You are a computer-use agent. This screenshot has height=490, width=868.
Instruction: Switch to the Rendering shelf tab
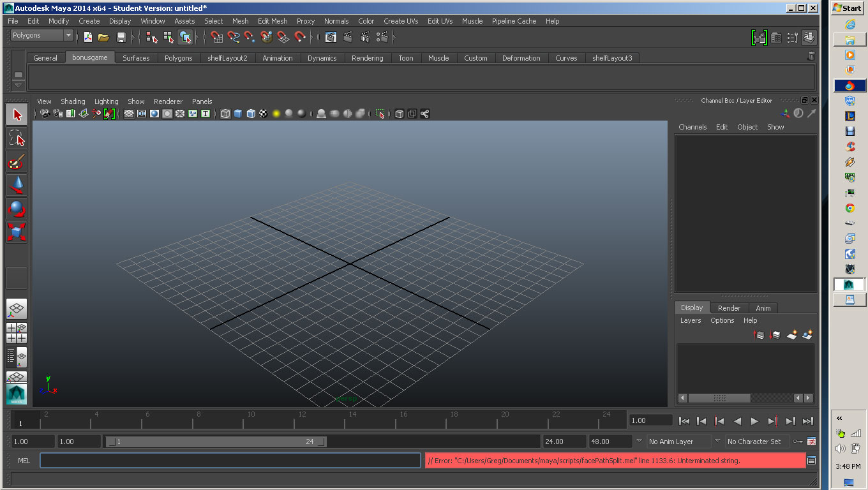point(367,57)
